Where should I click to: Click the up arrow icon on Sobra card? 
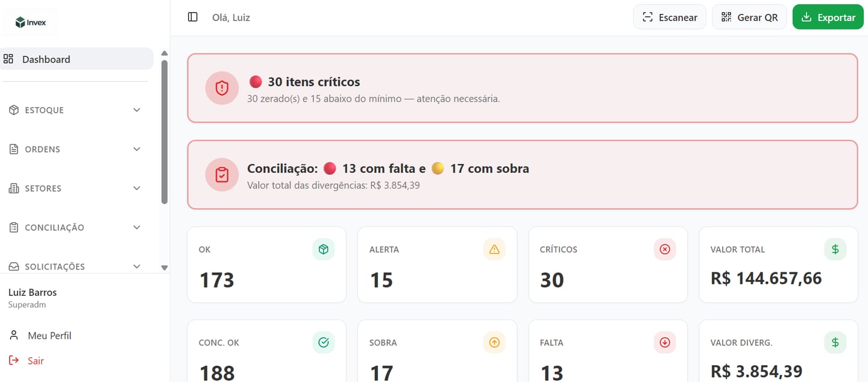[x=494, y=342]
